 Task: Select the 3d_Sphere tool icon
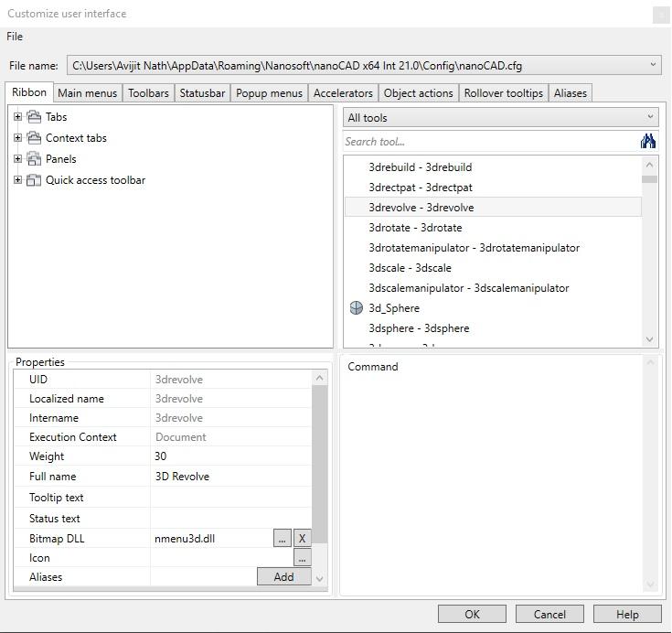click(x=357, y=308)
